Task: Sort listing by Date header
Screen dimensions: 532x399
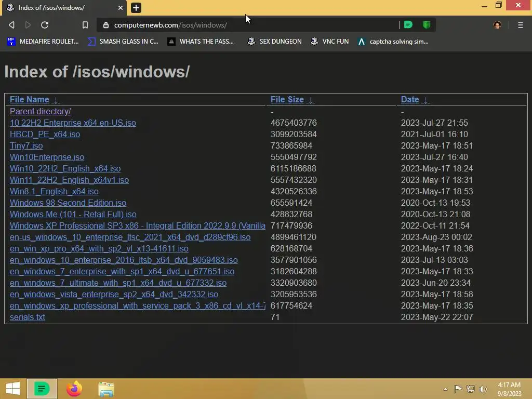Action: 410,99
